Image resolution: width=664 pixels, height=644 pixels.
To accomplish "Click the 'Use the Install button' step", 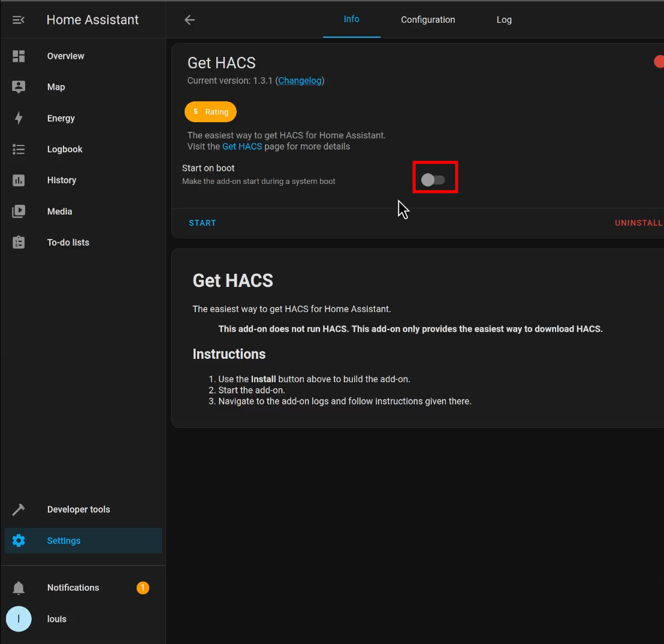I will (314, 379).
